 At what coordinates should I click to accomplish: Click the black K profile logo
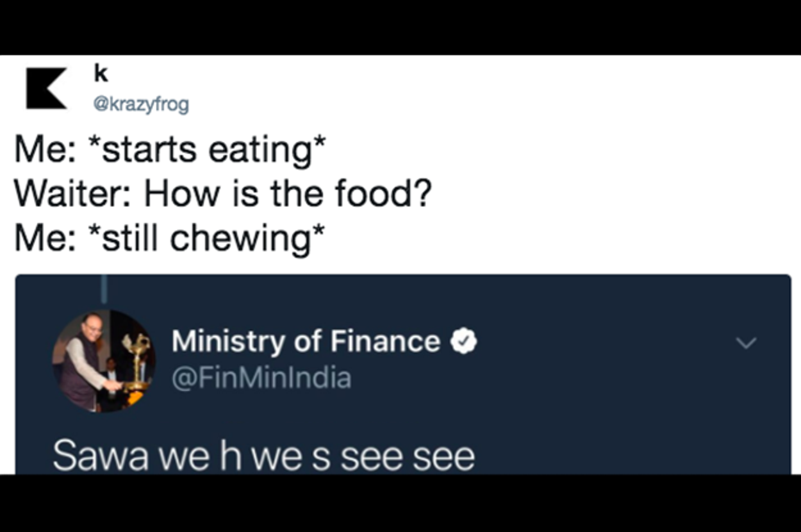point(46,88)
